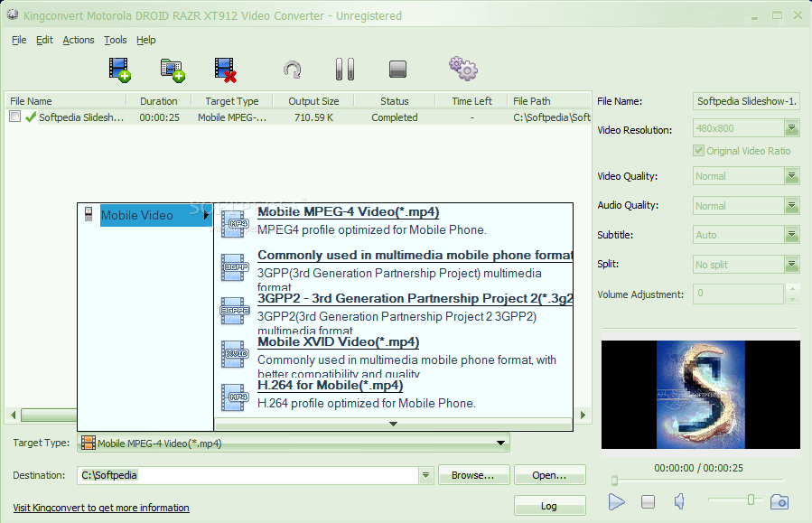
Task: Click the MP4 icon for H.264 Mobile
Action: pos(235,397)
